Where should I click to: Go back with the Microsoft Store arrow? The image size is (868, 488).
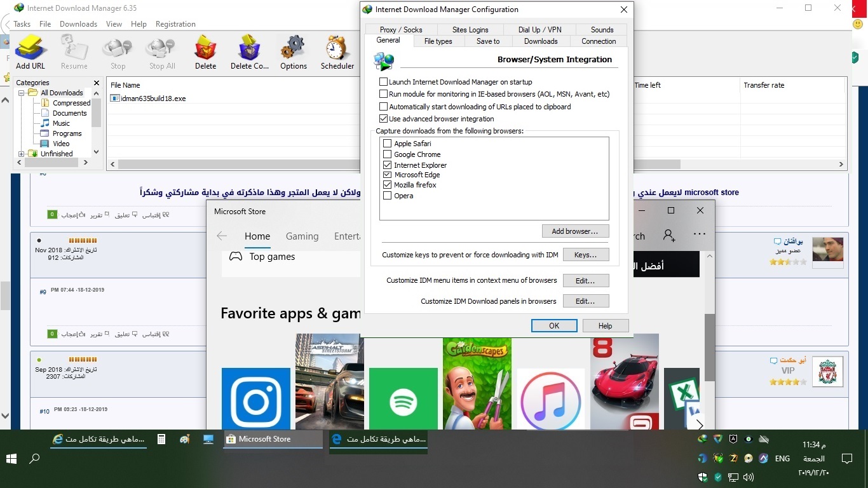coord(222,236)
